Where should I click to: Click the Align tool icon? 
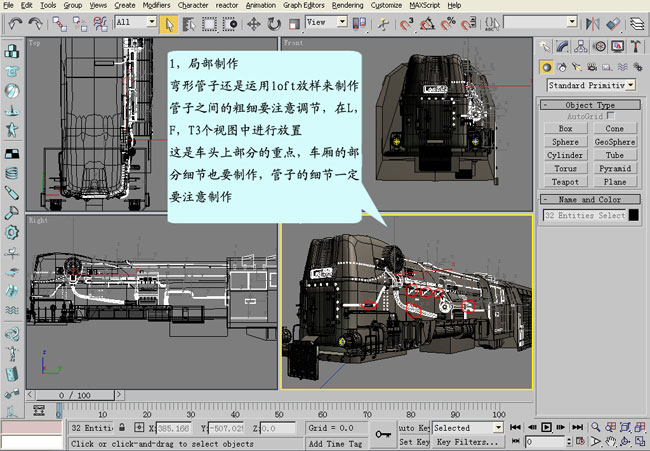click(613, 24)
